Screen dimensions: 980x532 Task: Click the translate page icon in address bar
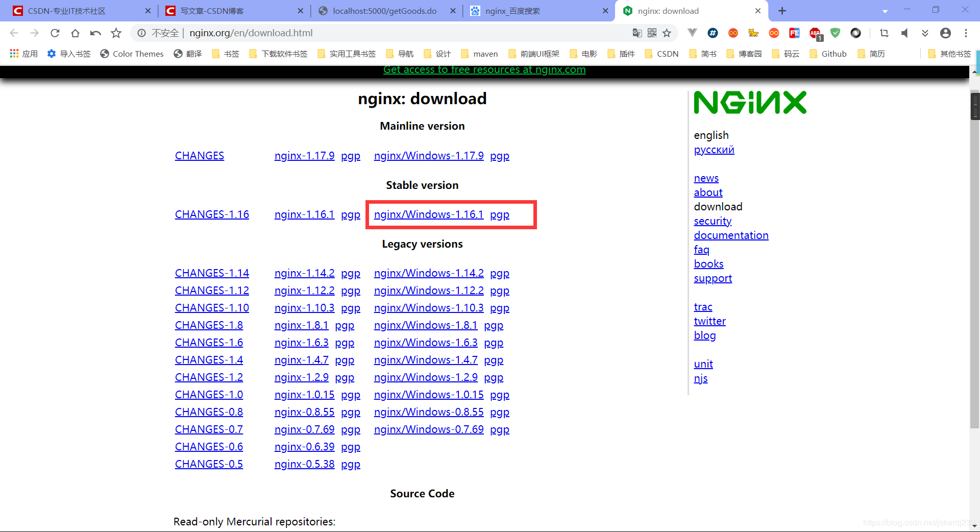click(x=637, y=33)
